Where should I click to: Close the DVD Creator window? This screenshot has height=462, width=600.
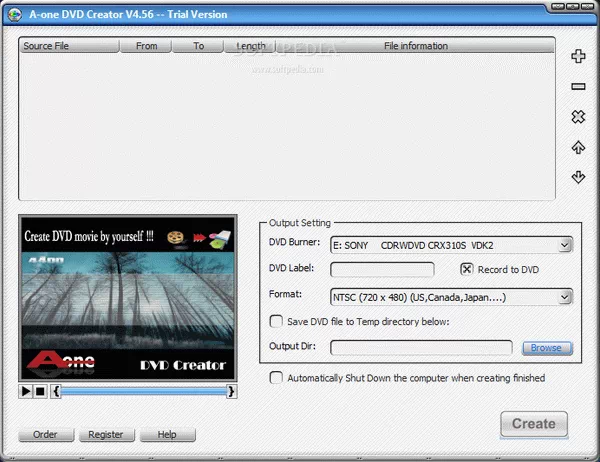587,7
